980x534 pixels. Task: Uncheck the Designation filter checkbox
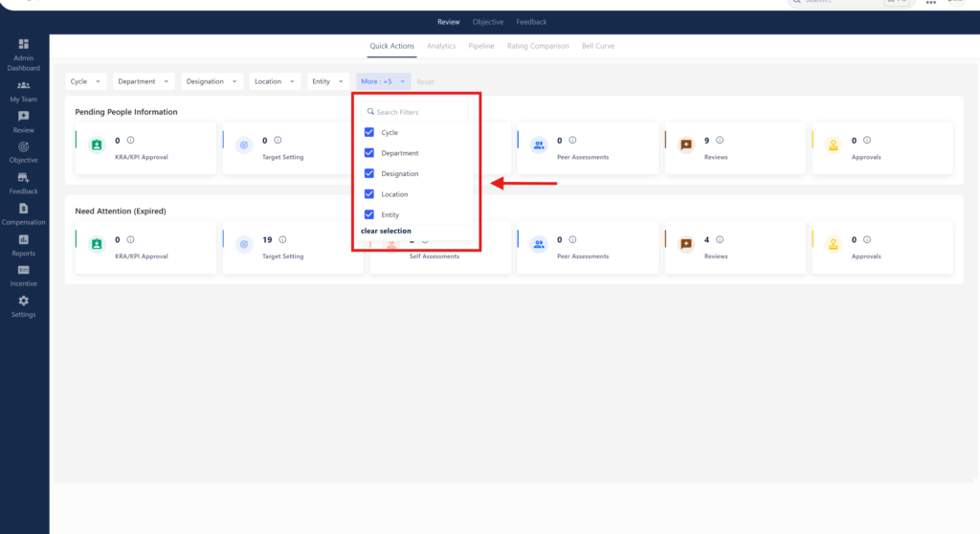point(369,173)
